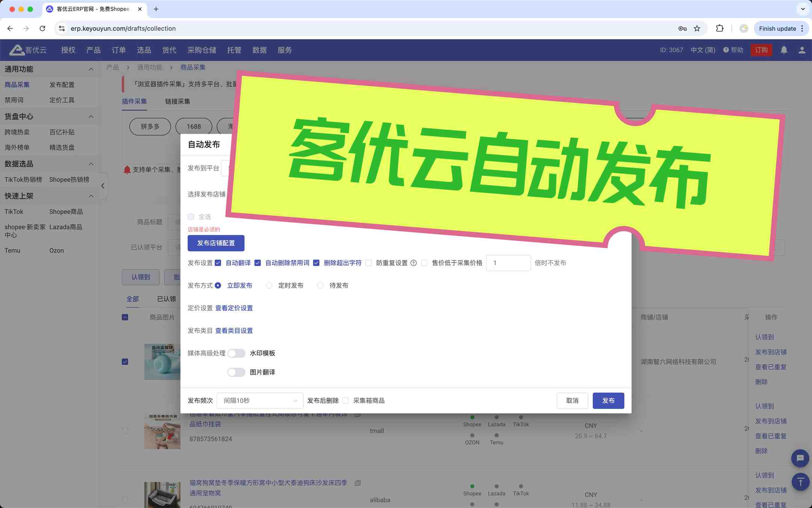Open the 发布频次 间隔10秒 dropdown
Image resolution: width=812 pixels, height=508 pixels.
point(260,401)
